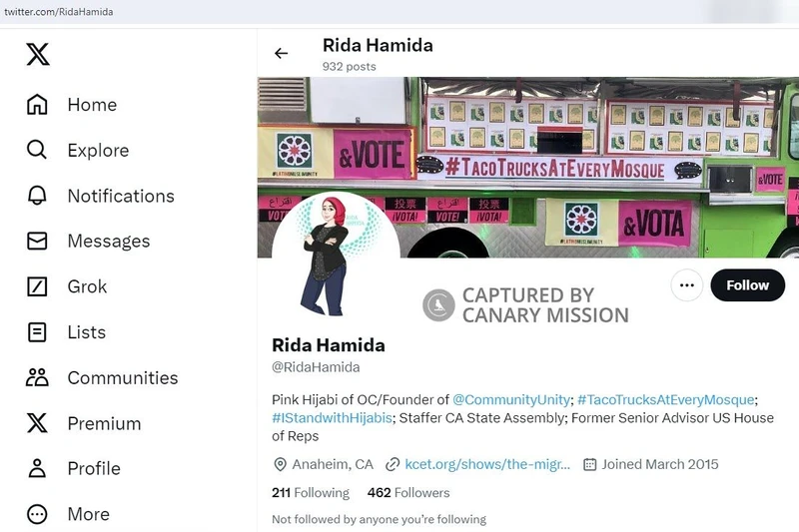Open #IStandwithHijabis hashtag
799x532 pixels.
click(332, 418)
